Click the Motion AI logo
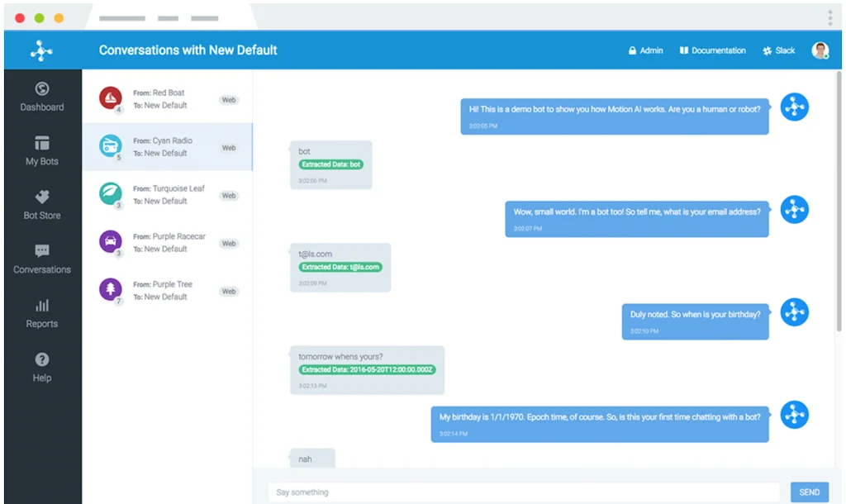This screenshot has height=504, width=846. (x=41, y=50)
